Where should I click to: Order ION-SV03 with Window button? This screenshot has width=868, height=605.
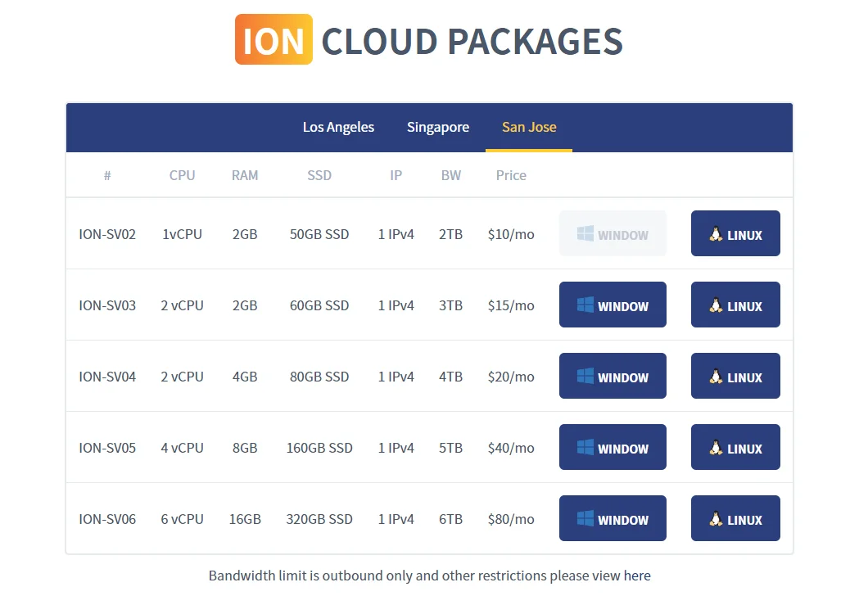point(613,305)
